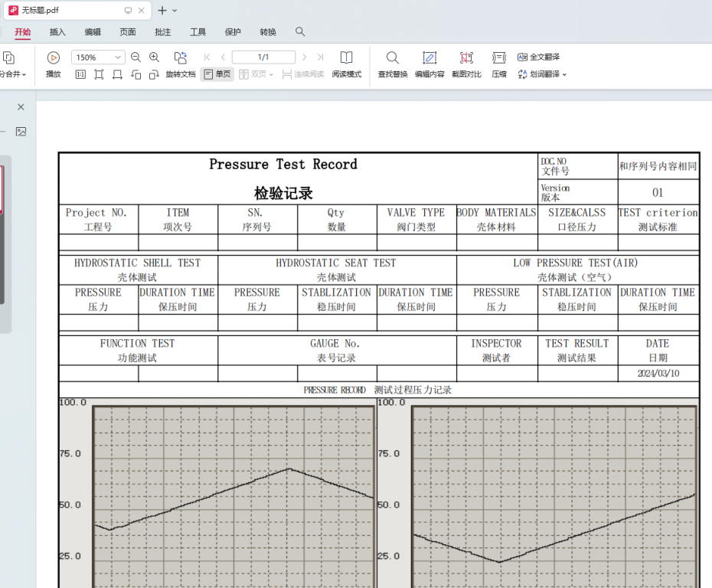The image size is (712, 588).
Task: Switch to the 开始 tab
Action: click(x=23, y=32)
